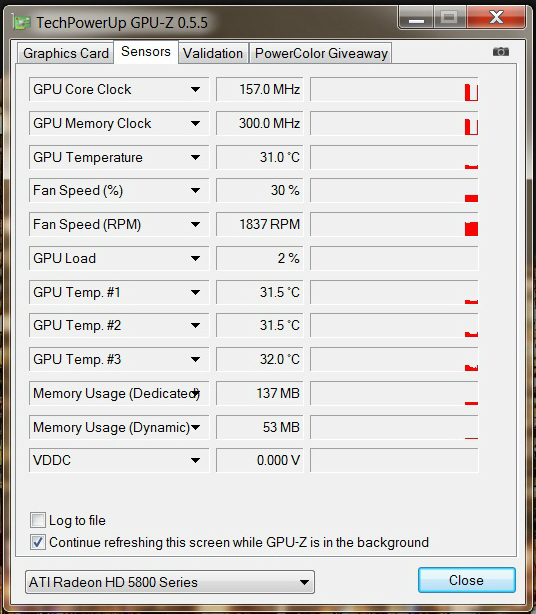Screen dimensions: 536x614
Task: Click the Fan Speed (RPM) red graph
Action: click(x=394, y=224)
